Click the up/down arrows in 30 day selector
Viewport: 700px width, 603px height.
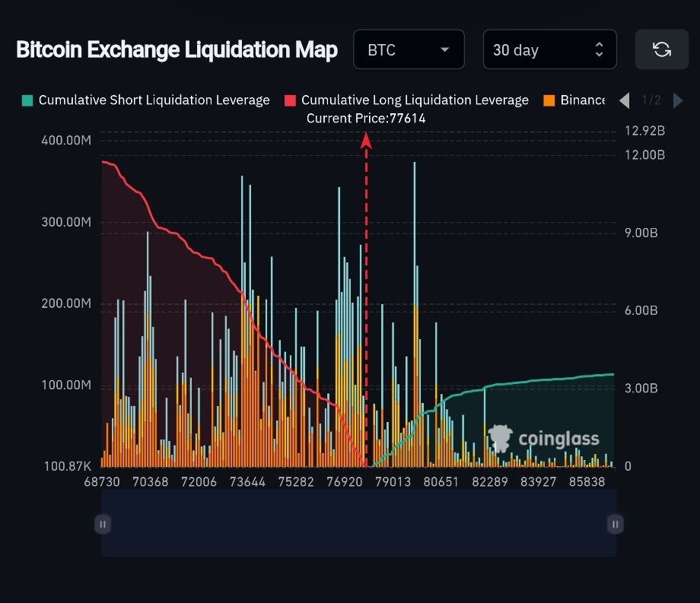(x=599, y=49)
